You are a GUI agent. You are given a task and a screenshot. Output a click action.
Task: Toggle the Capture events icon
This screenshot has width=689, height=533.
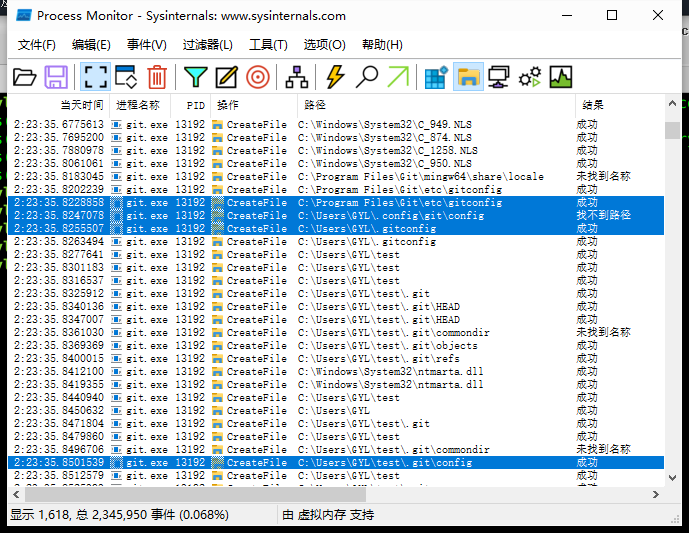pyautogui.click(x=95, y=77)
